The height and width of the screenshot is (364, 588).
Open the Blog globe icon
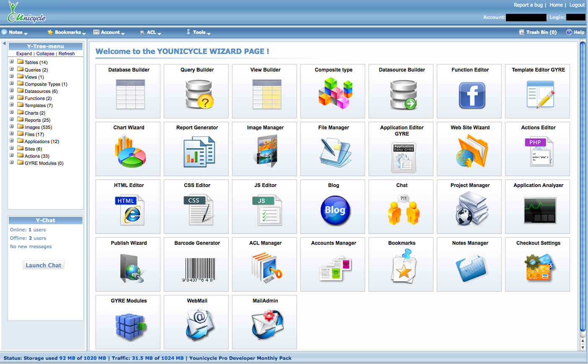pyautogui.click(x=335, y=210)
